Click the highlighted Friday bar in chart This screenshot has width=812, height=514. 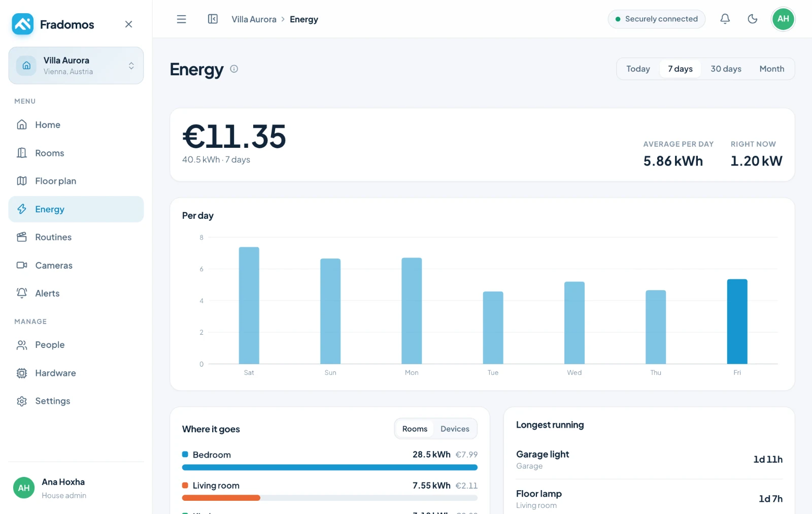tap(737, 322)
